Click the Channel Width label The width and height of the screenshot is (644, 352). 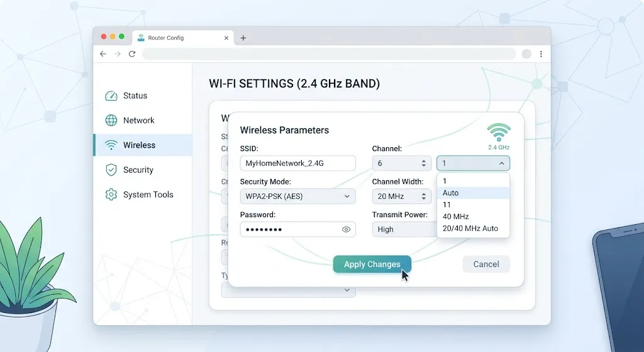point(397,182)
